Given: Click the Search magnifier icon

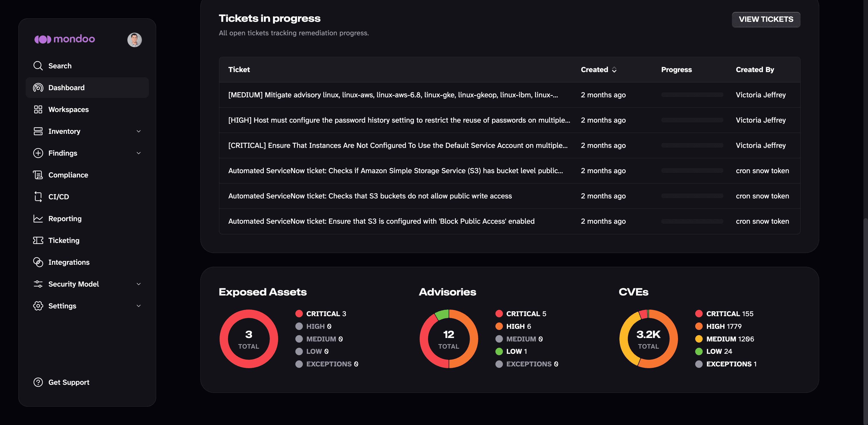Looking at the screenshot, I should tap(38, 66).
